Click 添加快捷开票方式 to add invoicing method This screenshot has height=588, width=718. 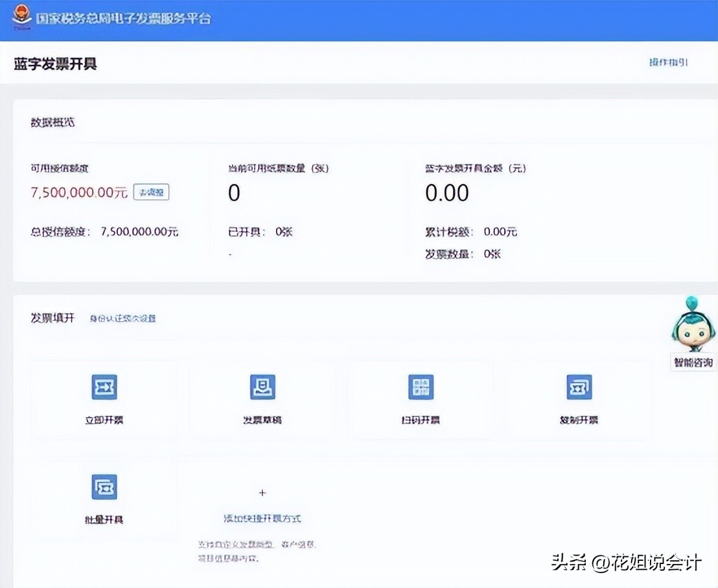[262, 518]
